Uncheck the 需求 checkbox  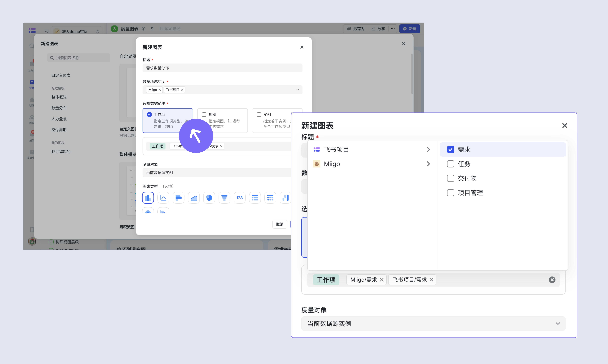coord(450,149)
